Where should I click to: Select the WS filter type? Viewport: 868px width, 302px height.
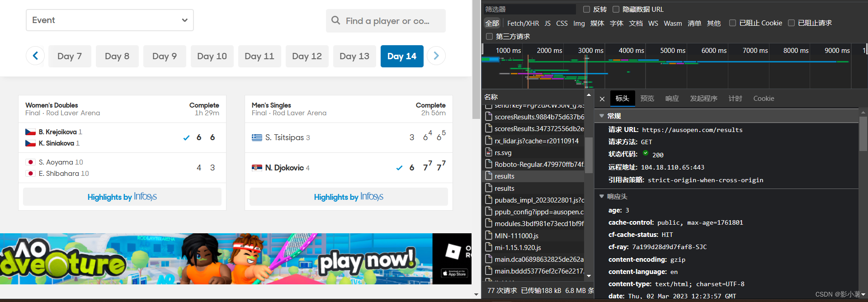653,24
